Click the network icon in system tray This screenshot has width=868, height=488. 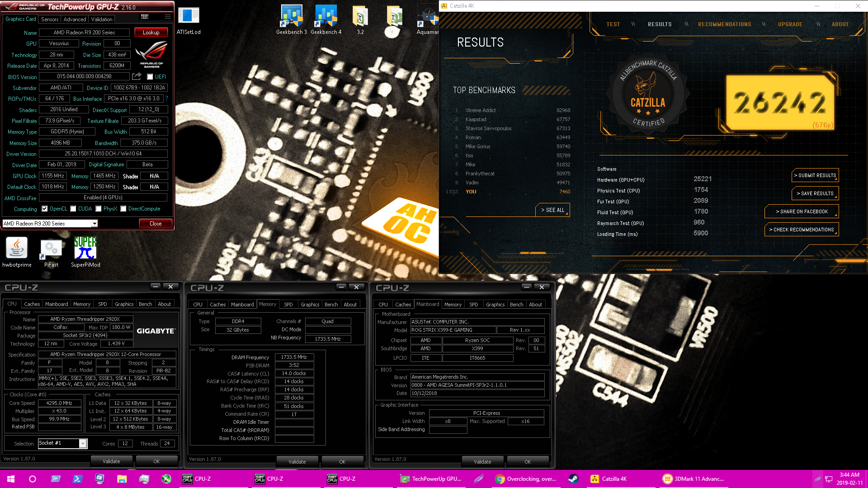coord(829,479)
